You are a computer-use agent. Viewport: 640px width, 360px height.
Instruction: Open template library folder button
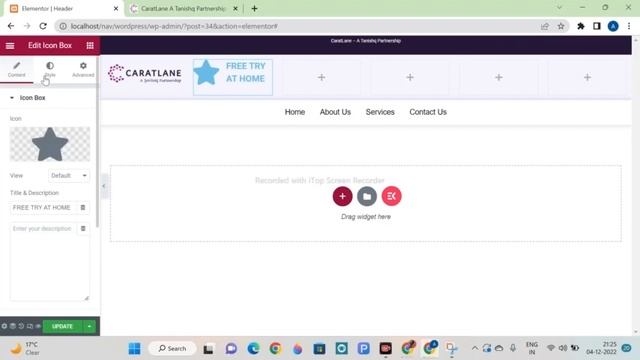[367, 196]
